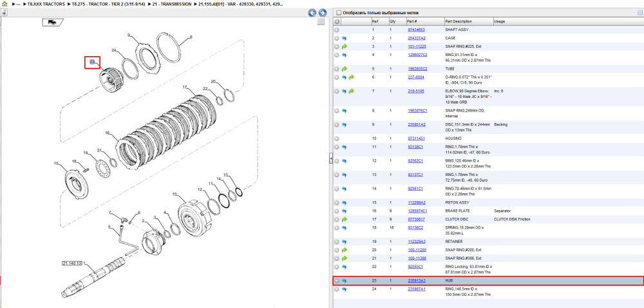
Task: Open part number link 235987A1
Action: [x=417, y=289]
